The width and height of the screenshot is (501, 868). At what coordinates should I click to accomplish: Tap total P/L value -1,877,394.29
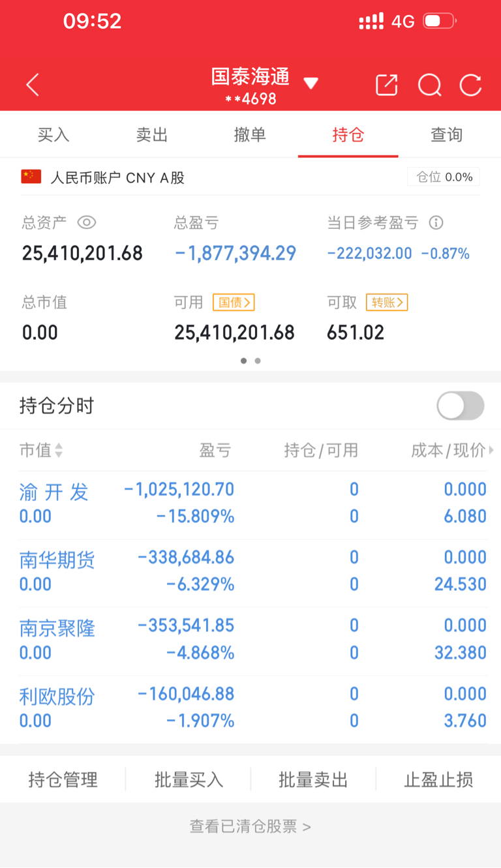pos(235,253)
